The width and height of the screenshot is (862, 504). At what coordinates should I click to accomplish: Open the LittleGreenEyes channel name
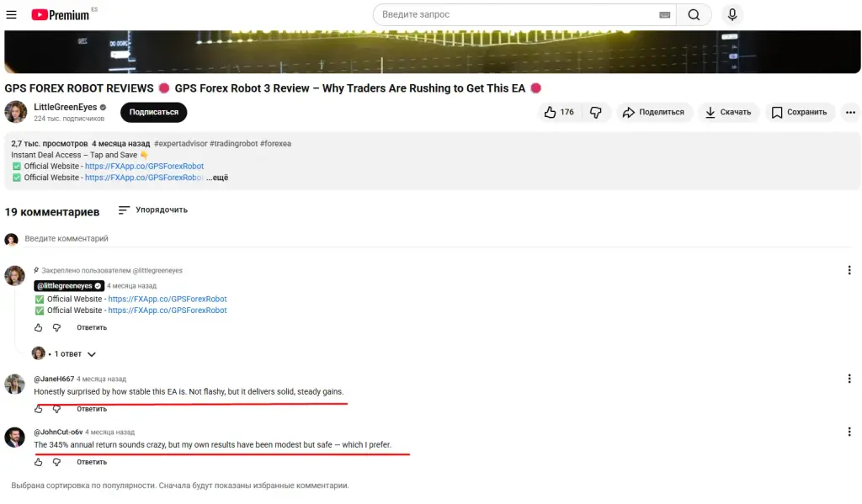tap(66, 107)
